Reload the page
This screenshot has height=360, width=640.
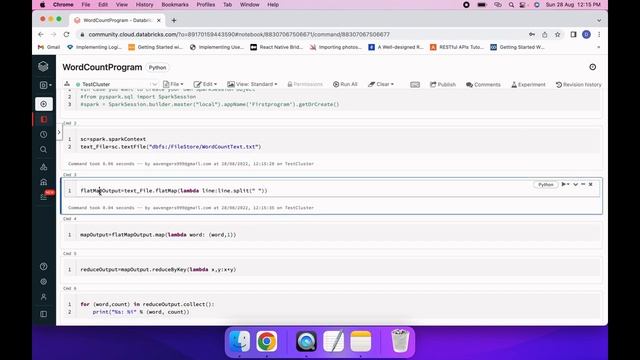(x=67, y=34)
